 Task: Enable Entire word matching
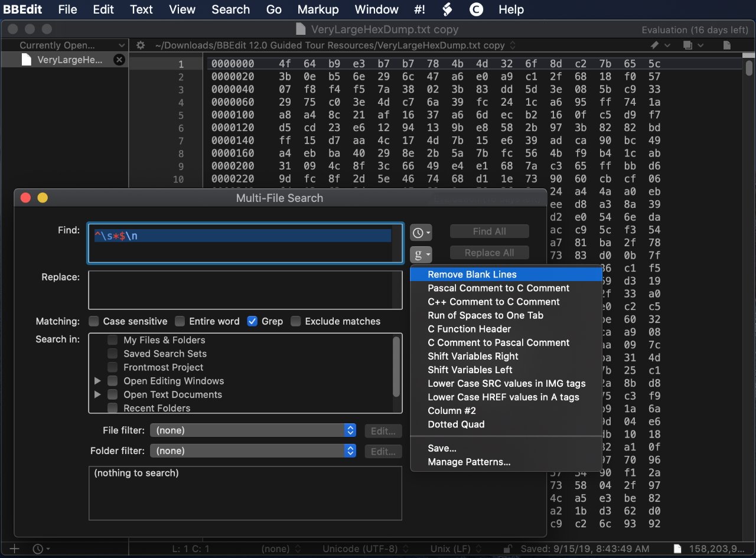(180, 321)
